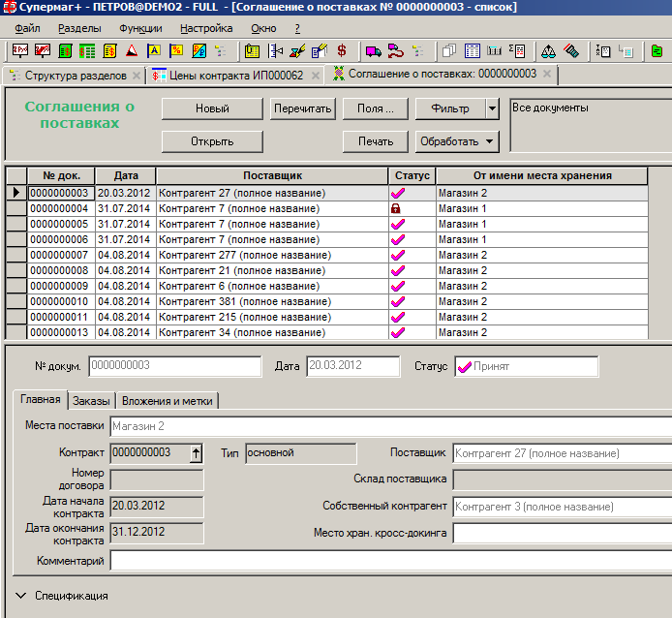Image resolution: width=672 pixels, height=618 pixels.
Task: Click the first price-tag sign toolbar icon
Action: [x=20, y=51]
